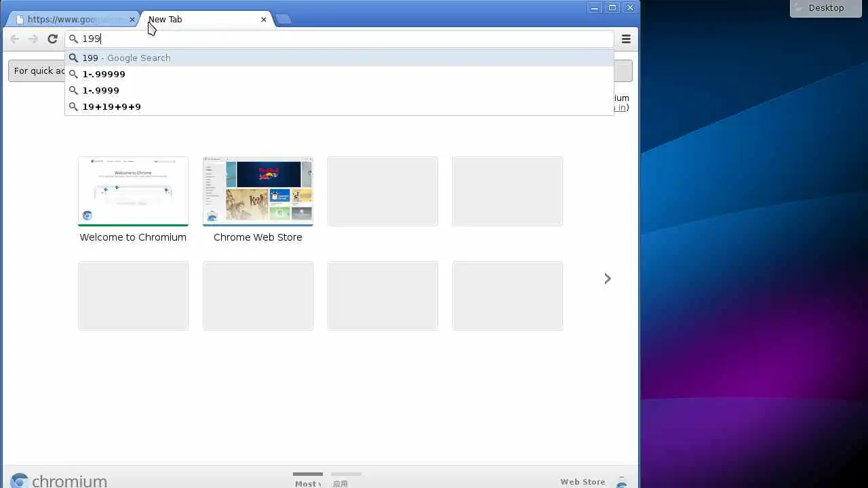
Task: Minimize the Chromium window
Action: tap(595, 7)
